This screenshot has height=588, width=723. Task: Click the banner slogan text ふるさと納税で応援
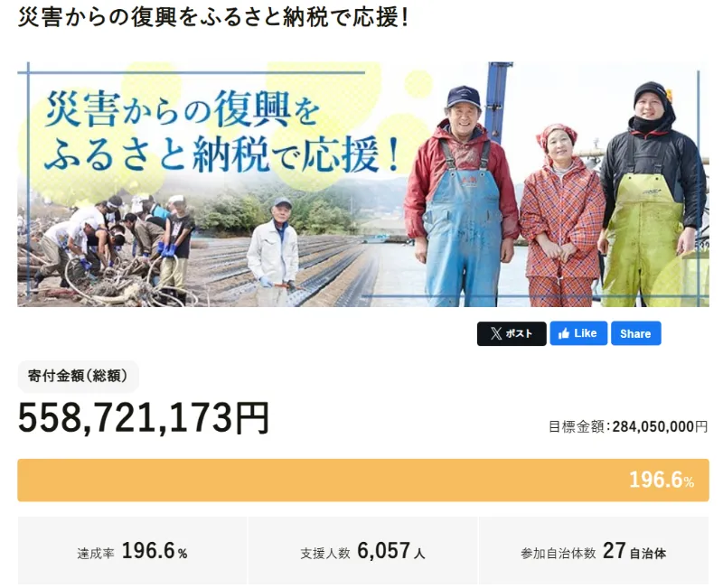221,155
